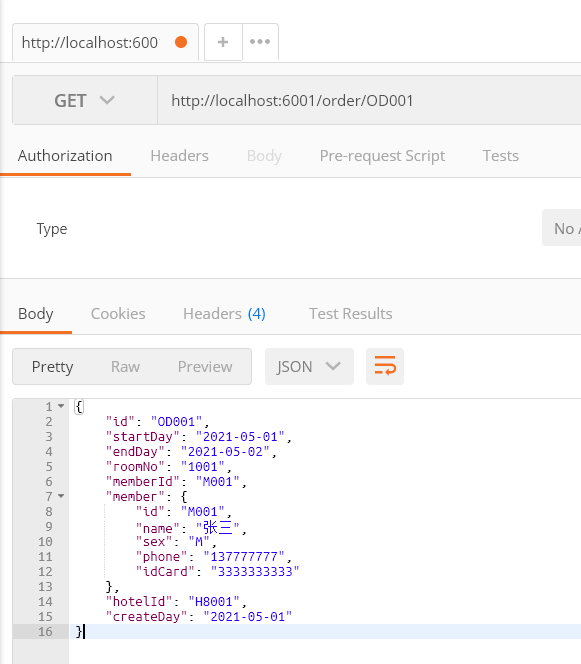Toggle line wrap icon in response toolbar
Image resolution: width=581 pixels, height=664 pixels.
385,366
